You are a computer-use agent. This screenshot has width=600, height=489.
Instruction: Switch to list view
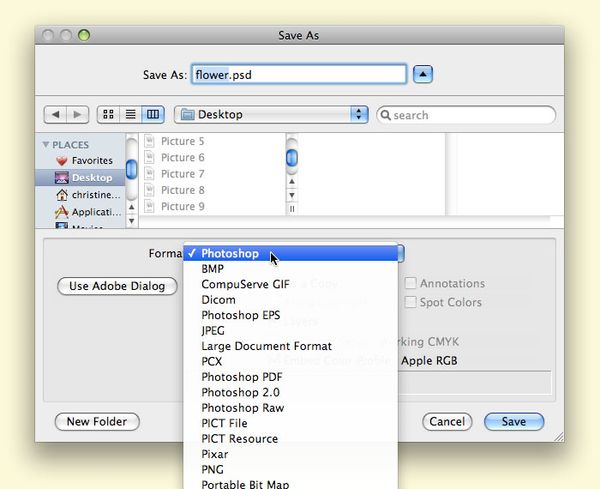[x=130, y=115]
